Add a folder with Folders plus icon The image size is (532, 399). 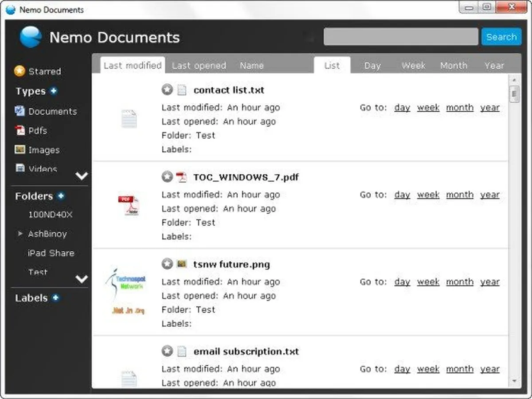[x=61, y=196]
